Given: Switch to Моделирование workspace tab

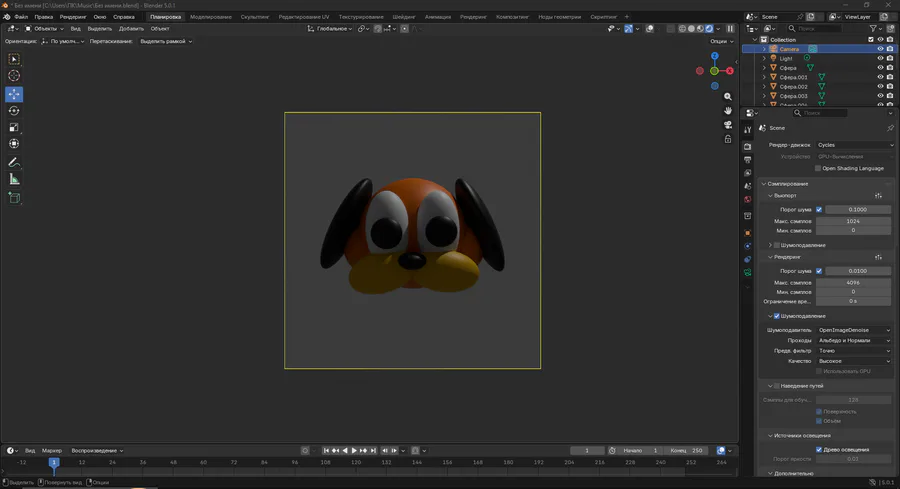Looking at the screenshot, I should point(211,17).
